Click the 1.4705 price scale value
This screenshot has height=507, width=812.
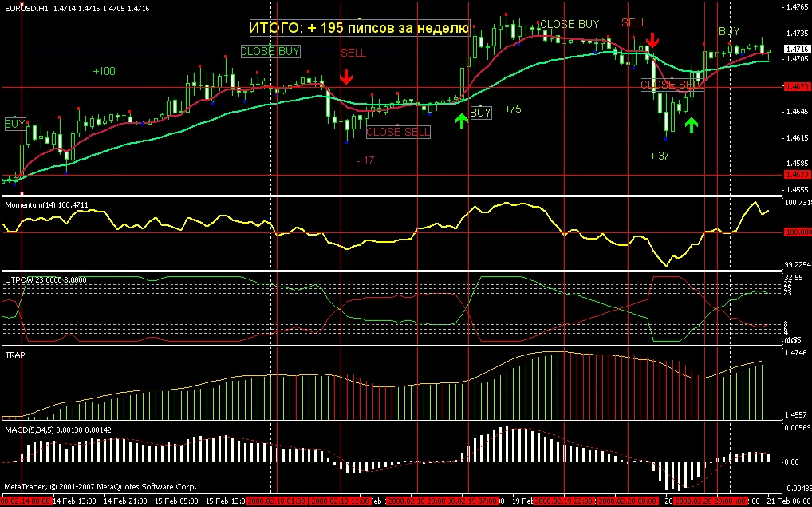click(x=797, y=59)
